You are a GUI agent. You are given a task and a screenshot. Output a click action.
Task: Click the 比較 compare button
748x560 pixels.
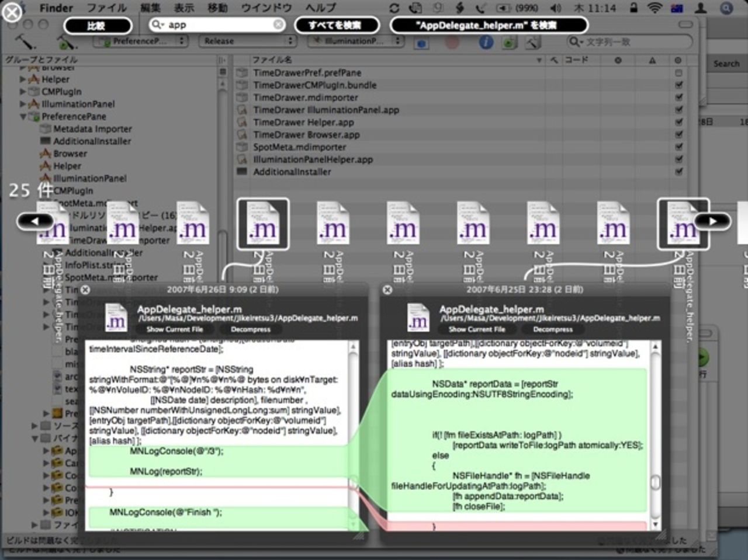pos(98,25)
